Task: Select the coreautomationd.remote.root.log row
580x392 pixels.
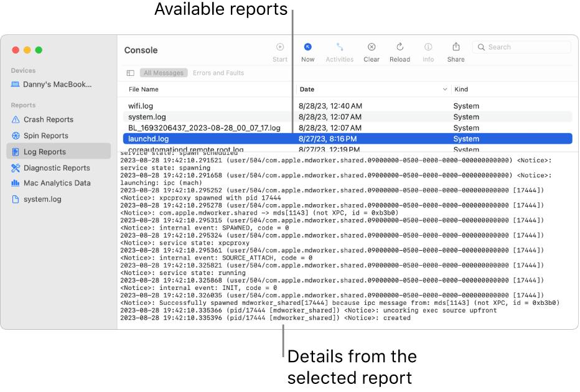Action: 348,148
